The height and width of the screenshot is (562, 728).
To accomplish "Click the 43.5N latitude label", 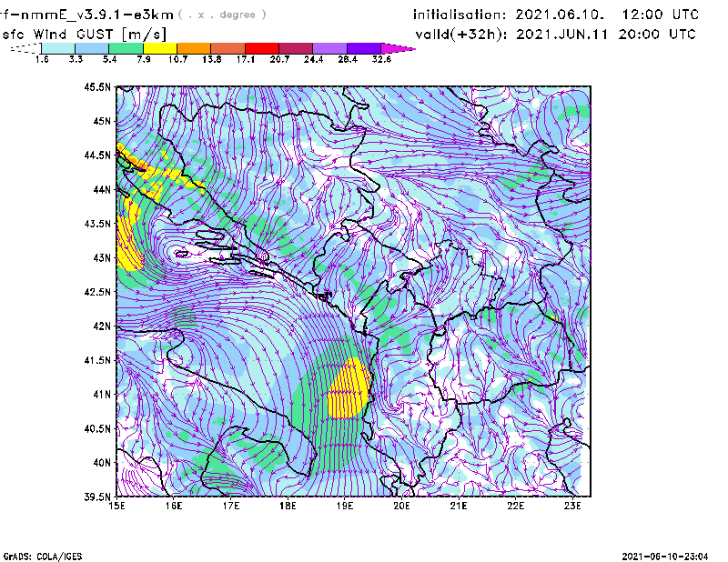I will [97, 224].
